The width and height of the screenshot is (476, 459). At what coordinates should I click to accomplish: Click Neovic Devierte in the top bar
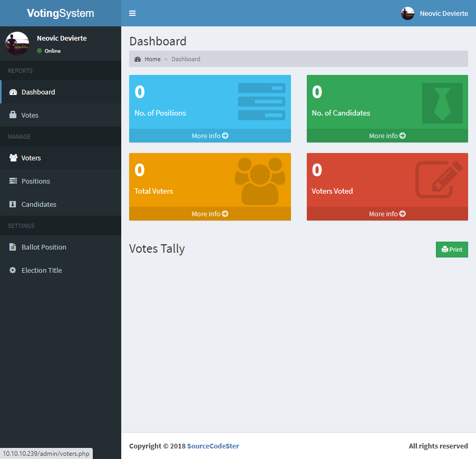tap(444, 13)
